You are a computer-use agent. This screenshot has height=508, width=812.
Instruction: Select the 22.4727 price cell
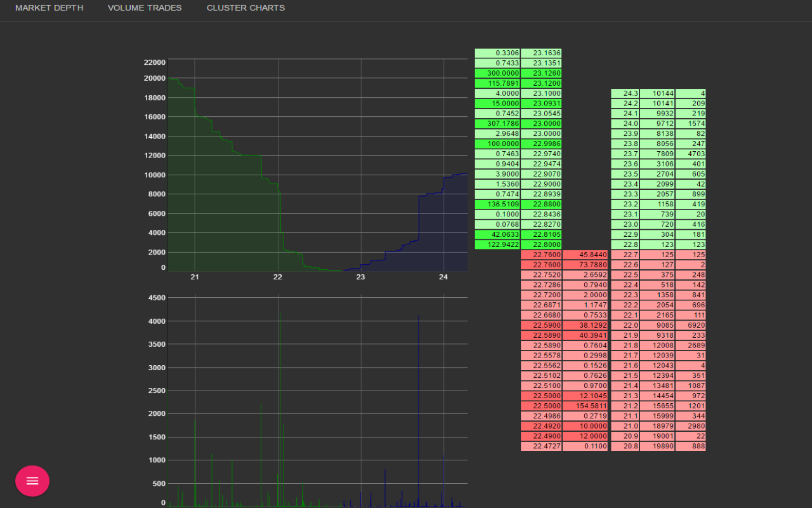541,446
